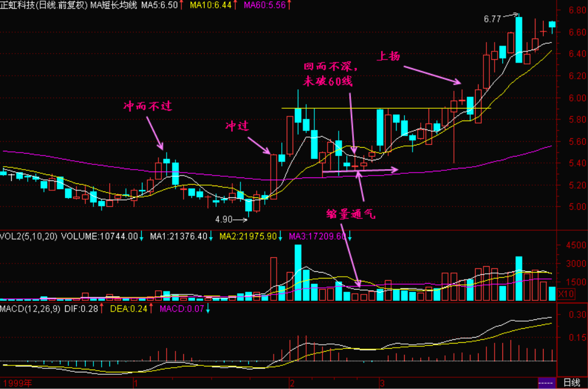Click the 6.77 high price label
Viewport: 588px width, 389px height.
point(492,19)
